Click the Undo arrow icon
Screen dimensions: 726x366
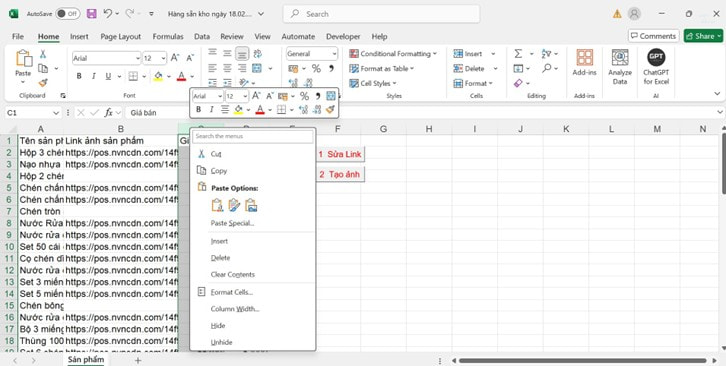[x=107, y=14]
